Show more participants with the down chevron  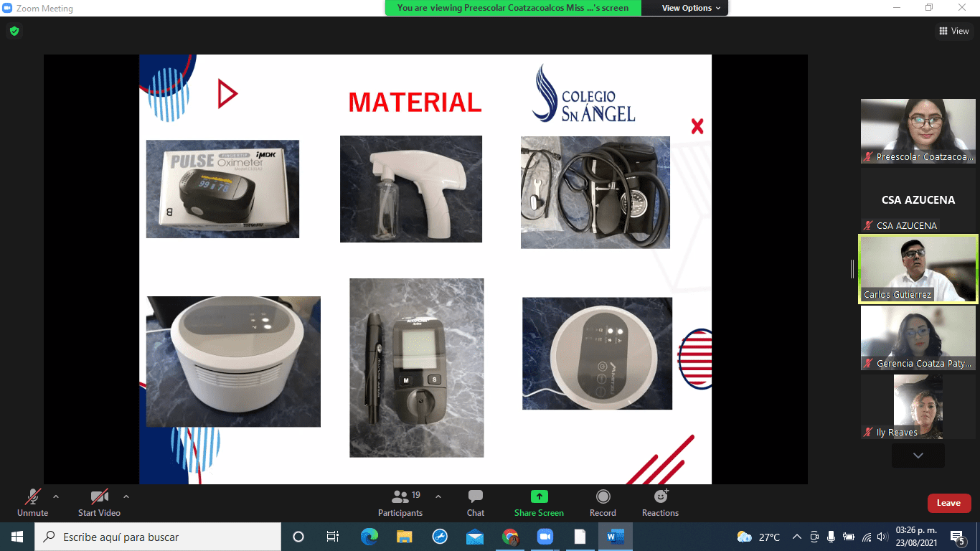coord(918,456)
